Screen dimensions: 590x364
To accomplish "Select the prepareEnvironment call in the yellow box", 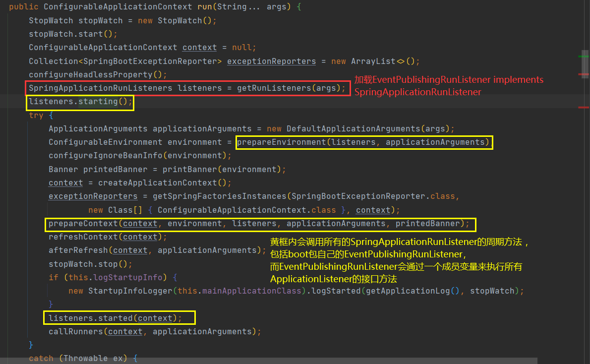I will [364, 142].
